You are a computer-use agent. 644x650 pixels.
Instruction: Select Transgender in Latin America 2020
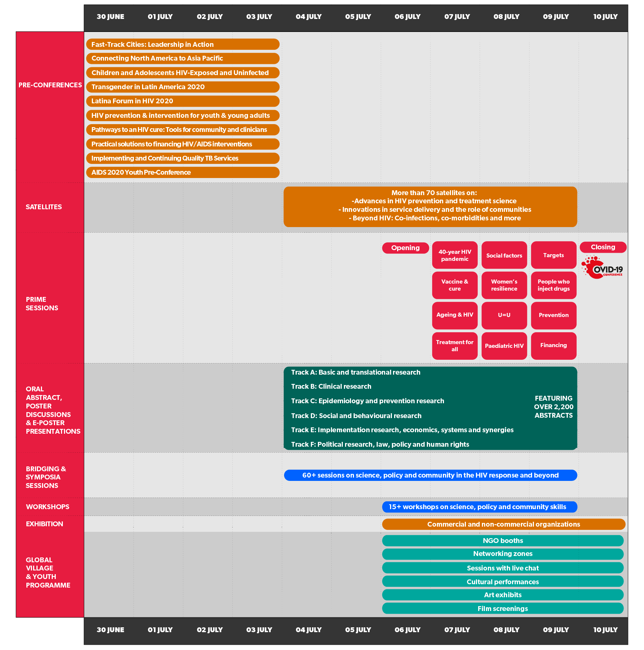pyautogui.click(x=183, y=87)
